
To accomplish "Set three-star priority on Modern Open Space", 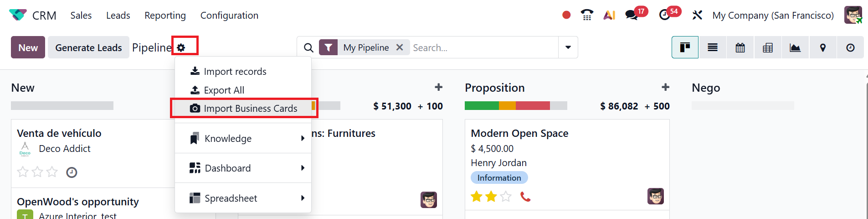I will point(506,197).
